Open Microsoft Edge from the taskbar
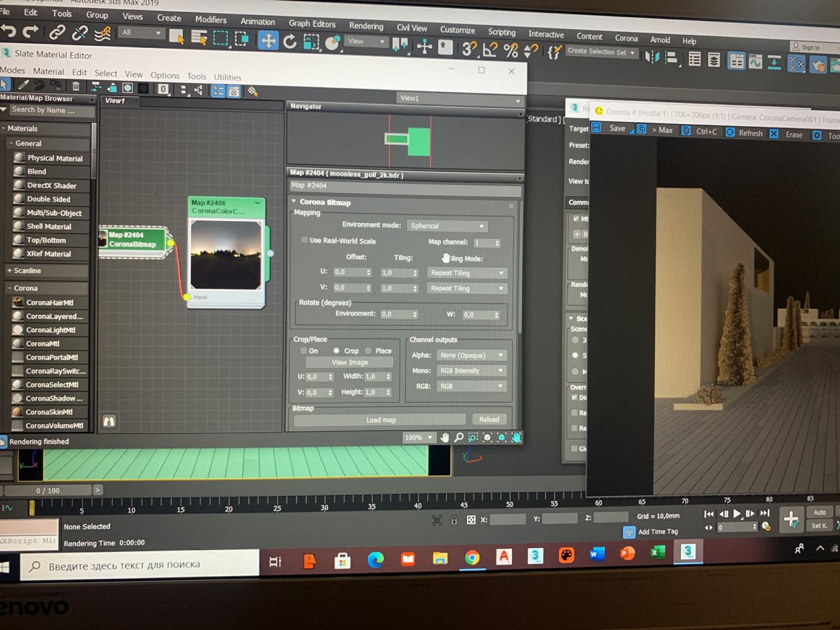This screenshot has width=840, height=630. 375,560
